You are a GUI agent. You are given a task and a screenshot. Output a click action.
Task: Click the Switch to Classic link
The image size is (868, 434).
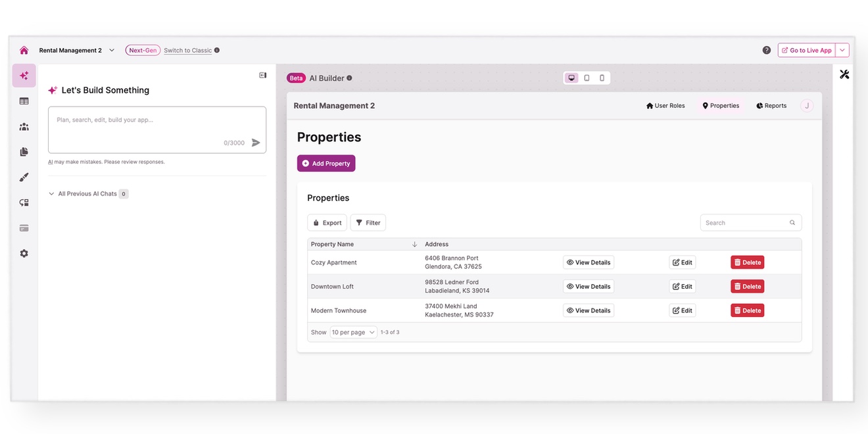click(187, 51)
